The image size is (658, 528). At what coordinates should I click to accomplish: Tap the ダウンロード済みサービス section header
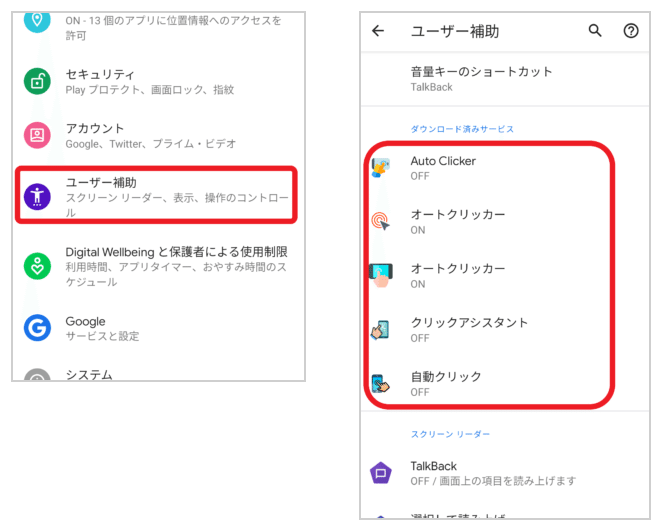coord(462,129)
